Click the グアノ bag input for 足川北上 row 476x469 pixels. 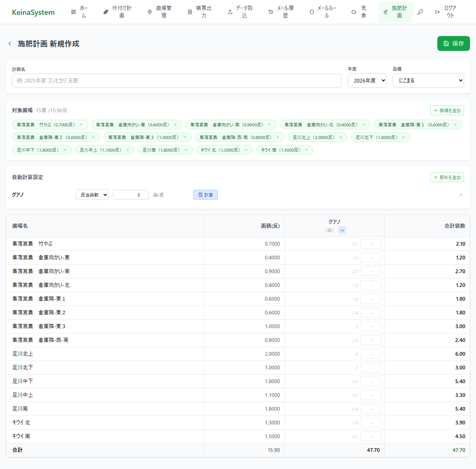coord(370,354)
